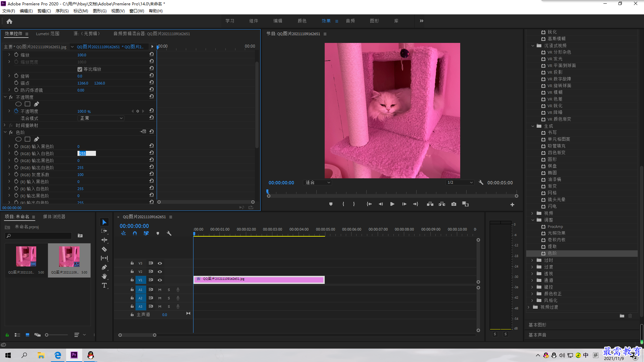Show more workspaces chevron
644x362 pixels.
pos(421,21)
